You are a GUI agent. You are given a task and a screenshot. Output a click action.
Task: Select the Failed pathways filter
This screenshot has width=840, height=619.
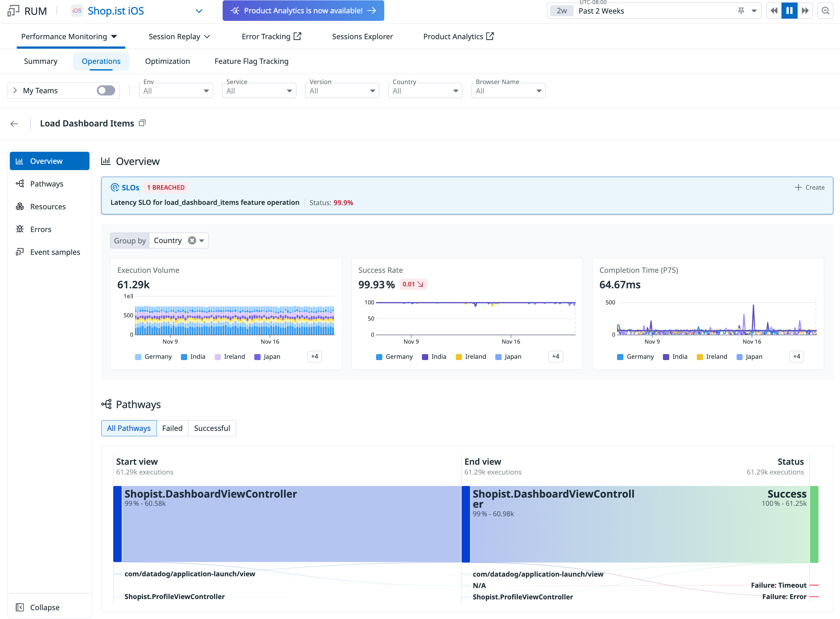point(172,428)
